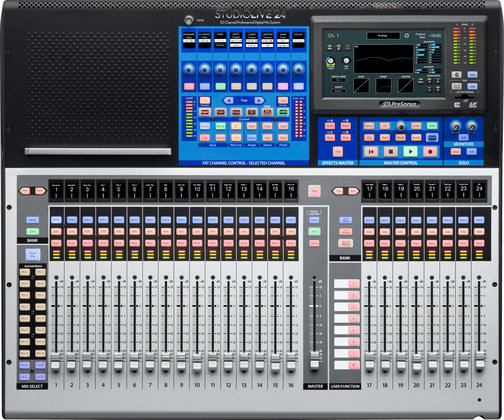Open the LIMITER graph on the touchscreen
The width and height of the screenshot is (504, 420).
pyautogui.click(x=406, y=85)
